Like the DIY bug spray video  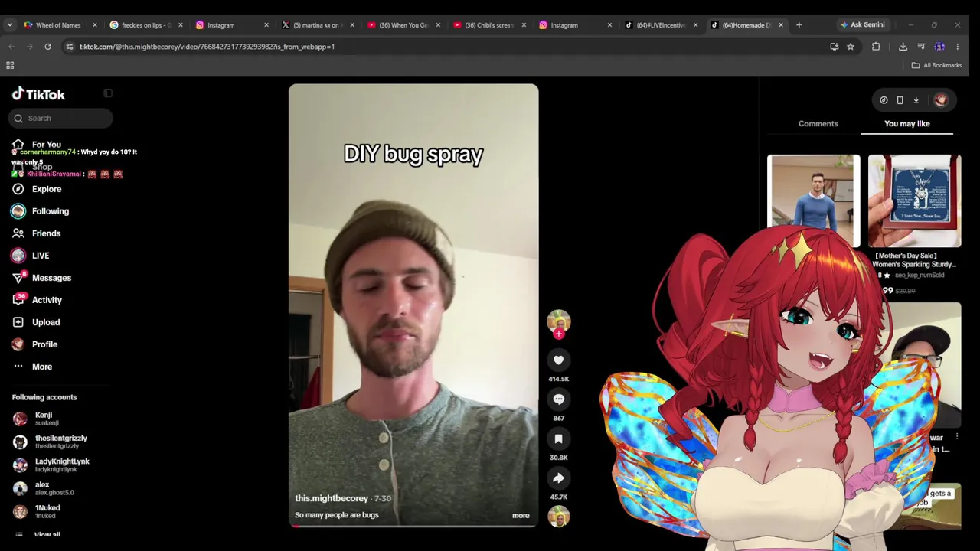[558, 360]
